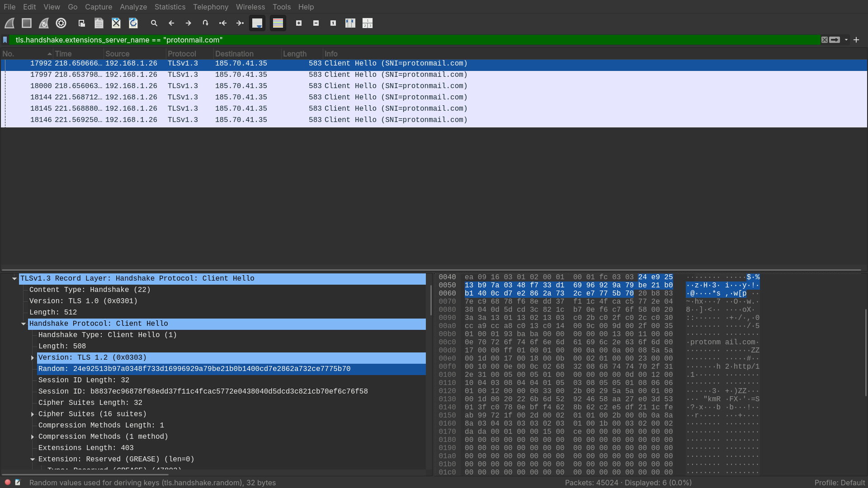Toggle packet colorization rules button
This screenshot has height=488, width=868.
tap(278, 23)
